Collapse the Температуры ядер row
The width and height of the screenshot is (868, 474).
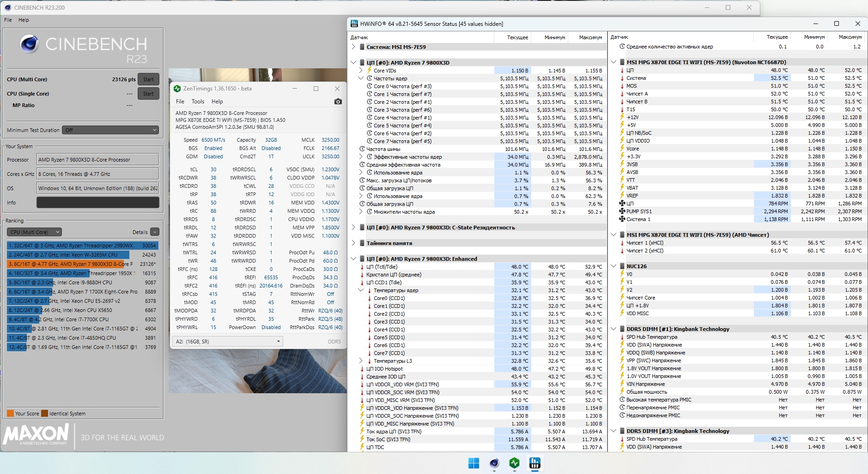(361, 290)
